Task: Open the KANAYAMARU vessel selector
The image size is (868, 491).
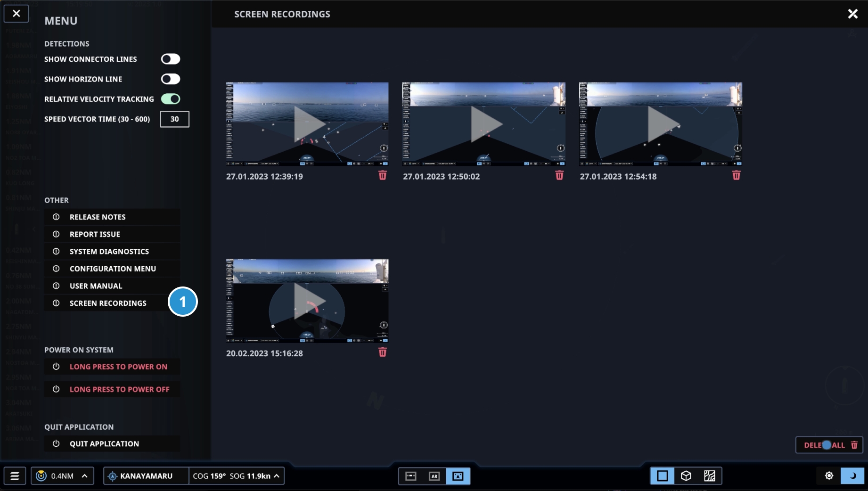Action: [146, 476]
